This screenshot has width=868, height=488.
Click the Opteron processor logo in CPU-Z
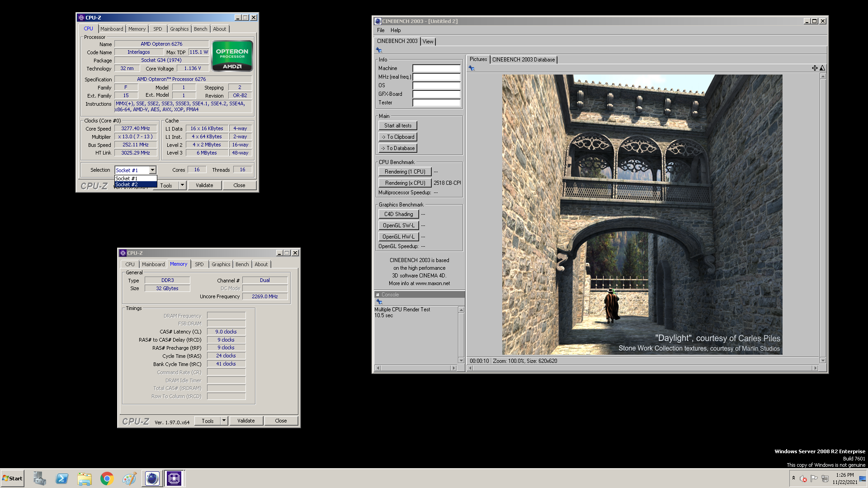232,56
